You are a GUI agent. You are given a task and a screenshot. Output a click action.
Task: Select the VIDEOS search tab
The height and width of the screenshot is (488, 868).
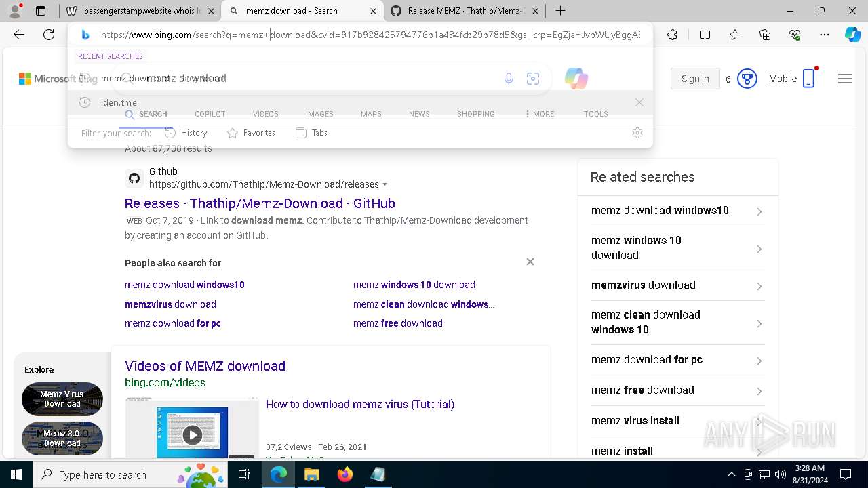[265, 114]
